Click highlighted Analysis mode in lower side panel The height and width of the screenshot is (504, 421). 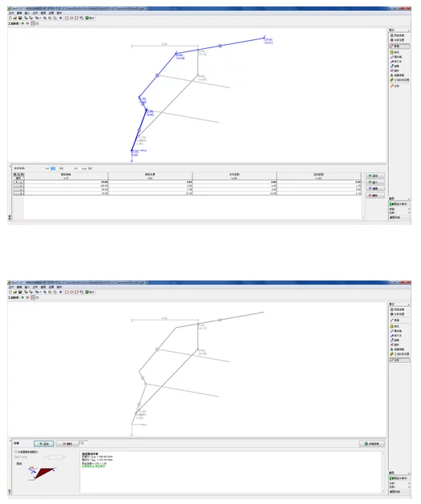399,360
